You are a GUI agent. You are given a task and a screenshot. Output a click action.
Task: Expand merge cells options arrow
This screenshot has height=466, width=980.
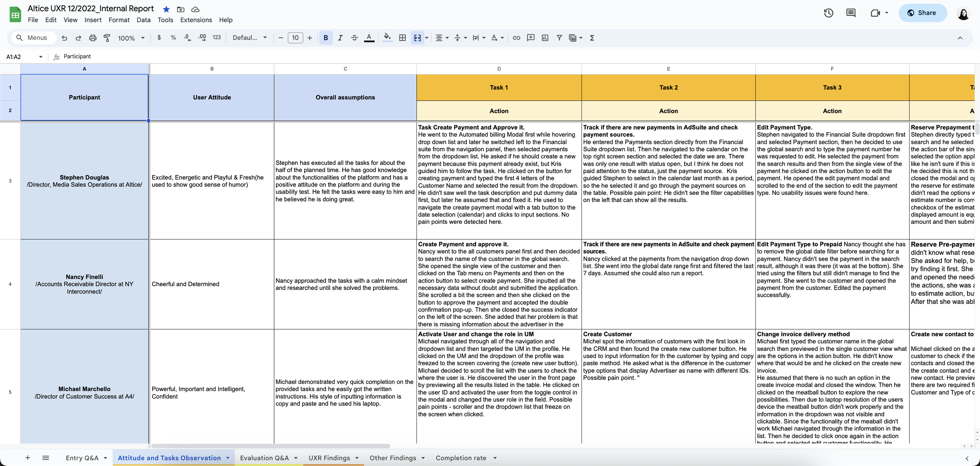click(427, 38)
